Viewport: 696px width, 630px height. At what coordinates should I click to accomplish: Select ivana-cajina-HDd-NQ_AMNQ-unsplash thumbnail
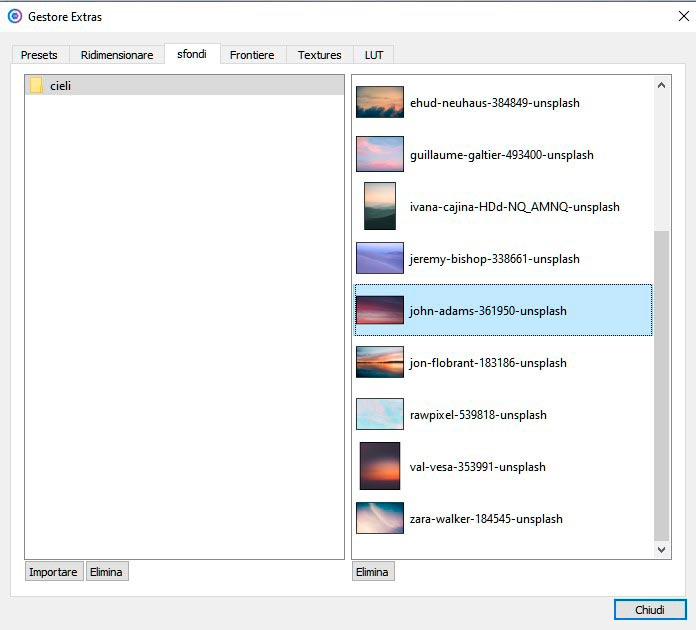[380, 206]
